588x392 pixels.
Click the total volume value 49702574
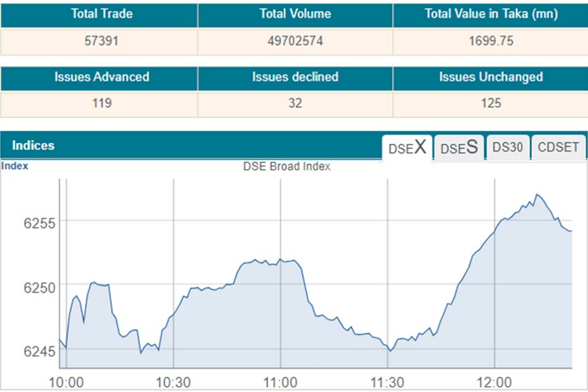[x=295, y=41]
